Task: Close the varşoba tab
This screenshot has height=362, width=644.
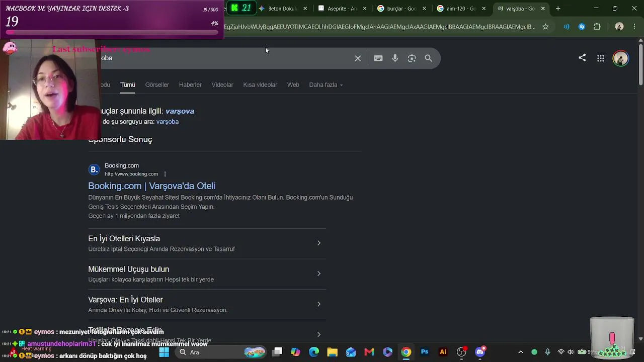Action: (543, 9)
